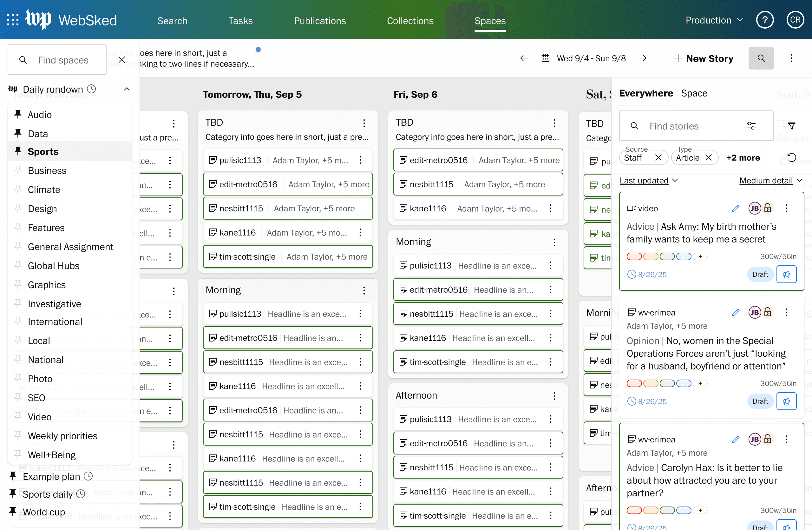Click the New Story button
The image size is (812, 530).
[704, 59]
